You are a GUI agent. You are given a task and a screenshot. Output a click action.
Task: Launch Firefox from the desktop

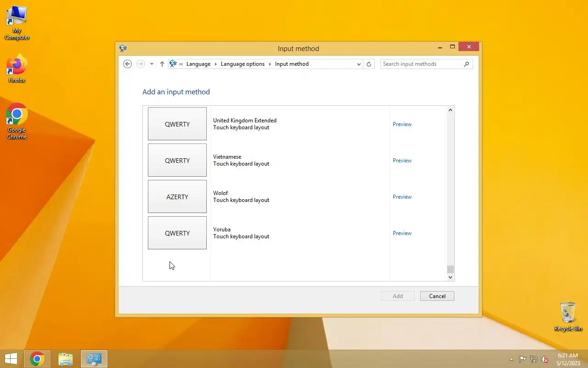click(x=17, y=69)
